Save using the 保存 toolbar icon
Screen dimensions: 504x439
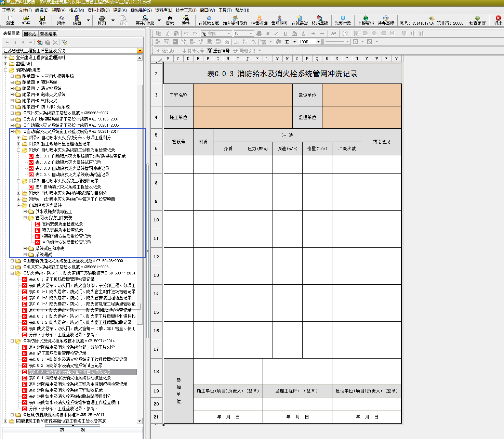click(42, 21)
